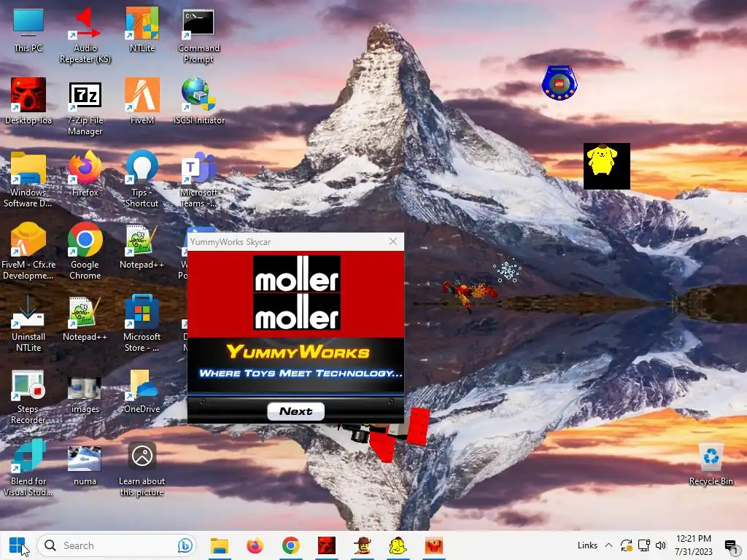747x560 pixels.
Task: Open clock showing 12:21 PM
Action: click(x=694, y=545)
